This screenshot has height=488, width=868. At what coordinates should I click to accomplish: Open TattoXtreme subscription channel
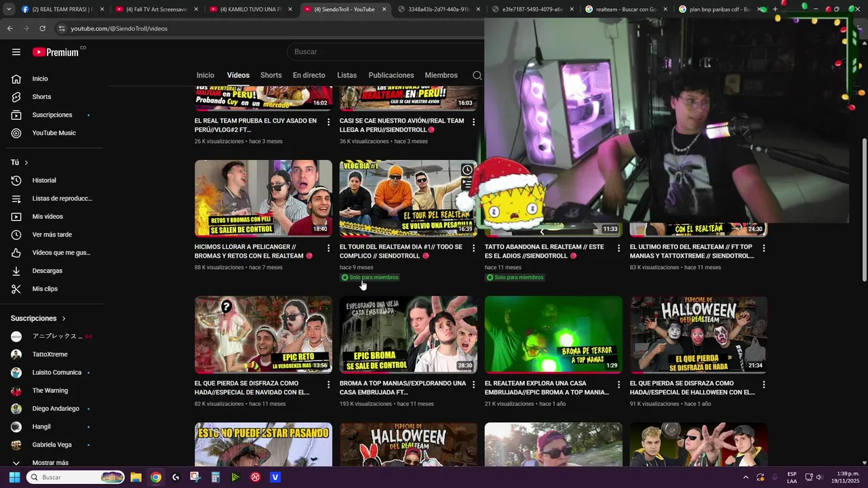(x=50, y=354)
